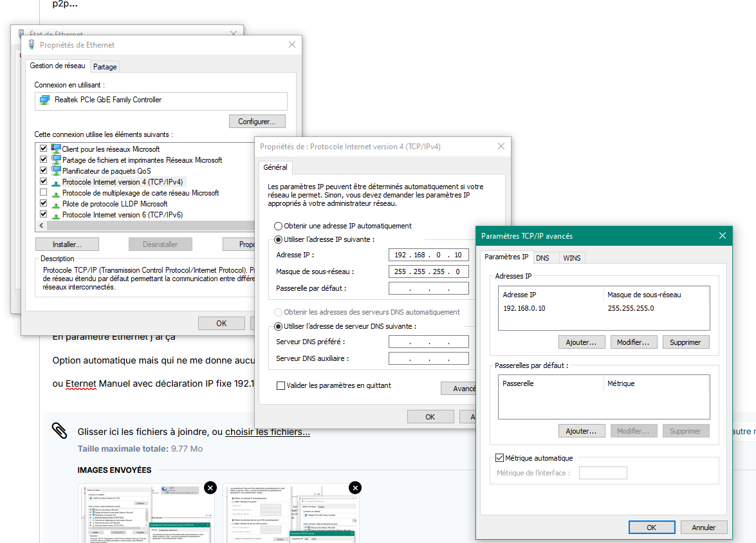The height and width of the screenshot is (543, 756).
Task: Select the Protocole Internet version 6 icon
Action: coord(56,215)
